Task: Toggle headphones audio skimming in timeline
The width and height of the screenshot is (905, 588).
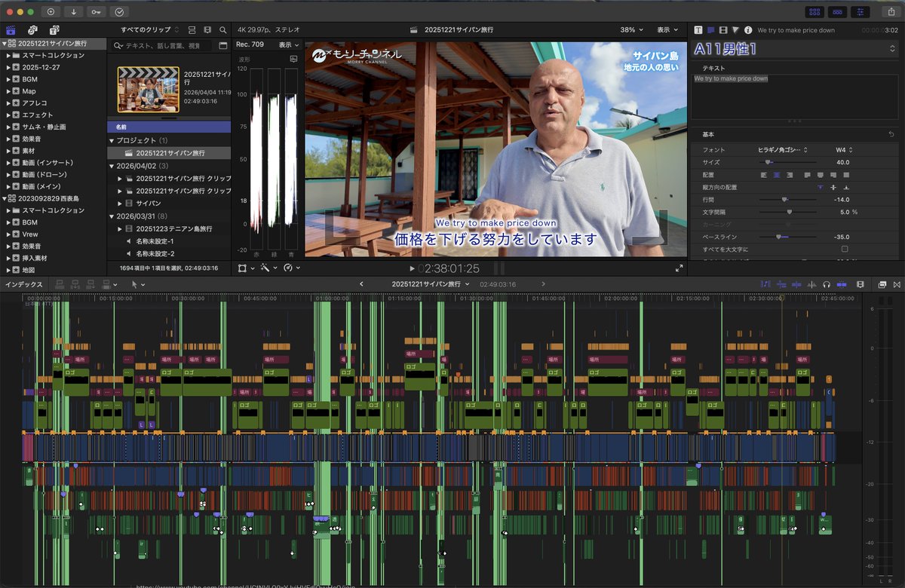Action: pos(826,284)
